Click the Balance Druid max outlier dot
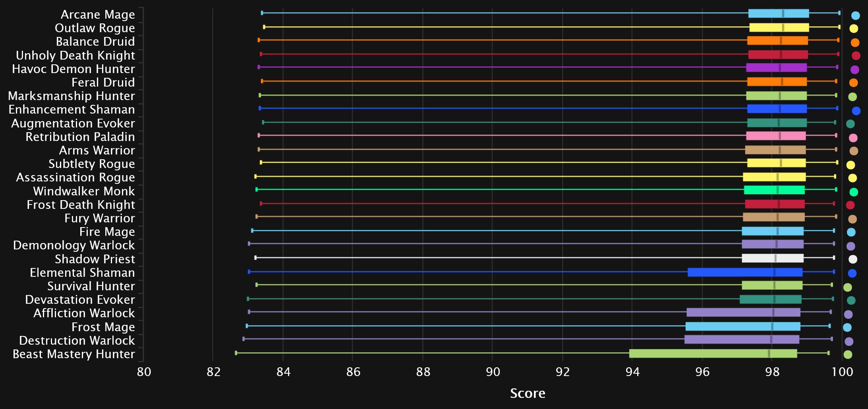The width and height of the screenshot is (868, 409). click(x=855, y=42)
